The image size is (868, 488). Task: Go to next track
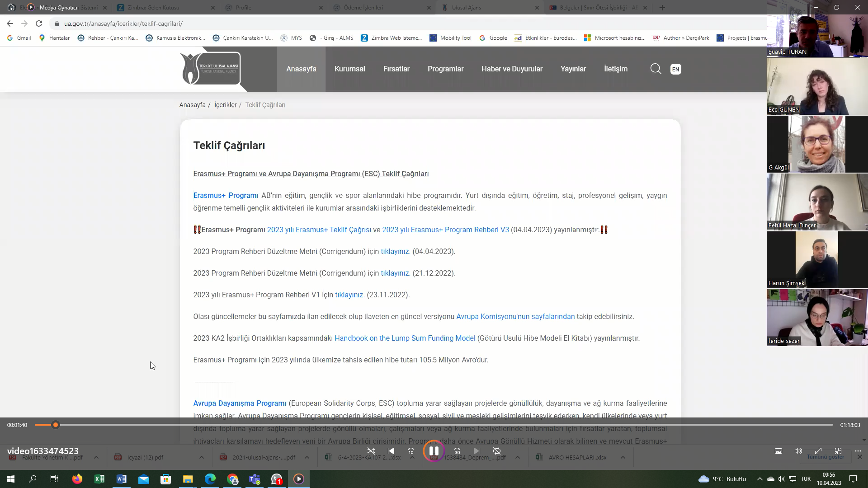(x=477, y=451)
